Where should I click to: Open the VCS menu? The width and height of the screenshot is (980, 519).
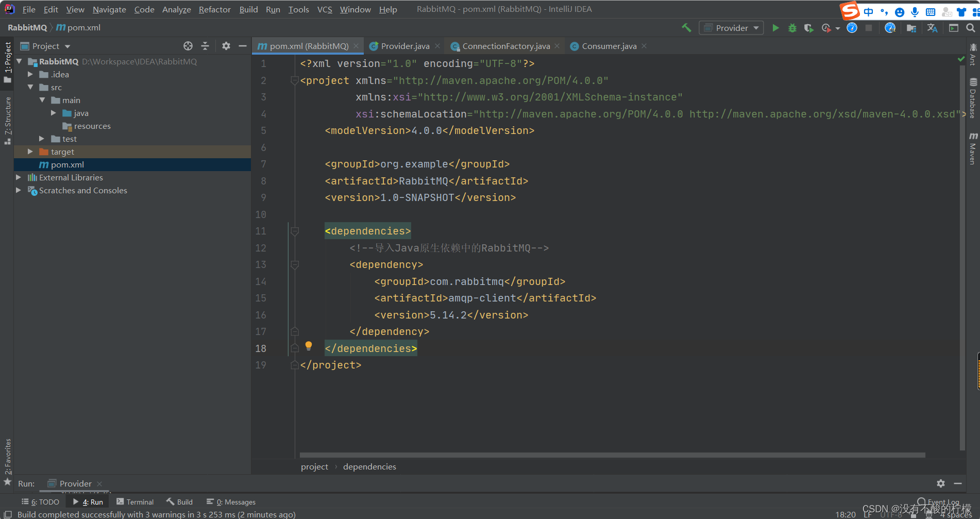point(325,9)
